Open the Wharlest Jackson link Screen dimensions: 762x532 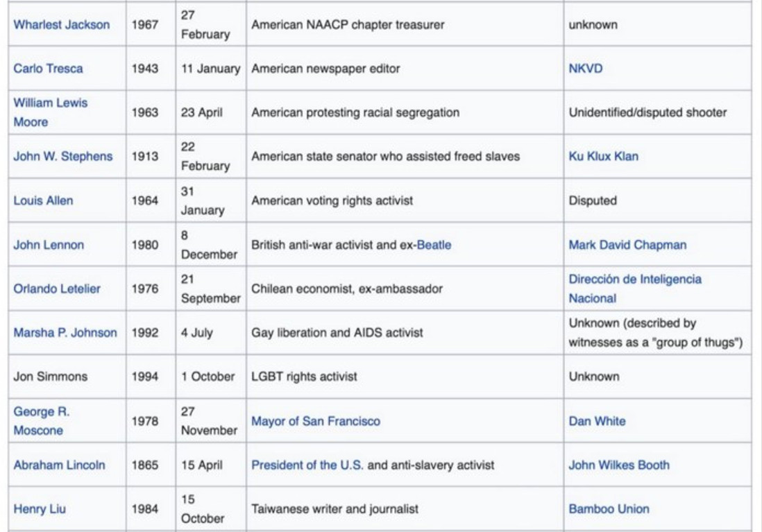[62, 25]
